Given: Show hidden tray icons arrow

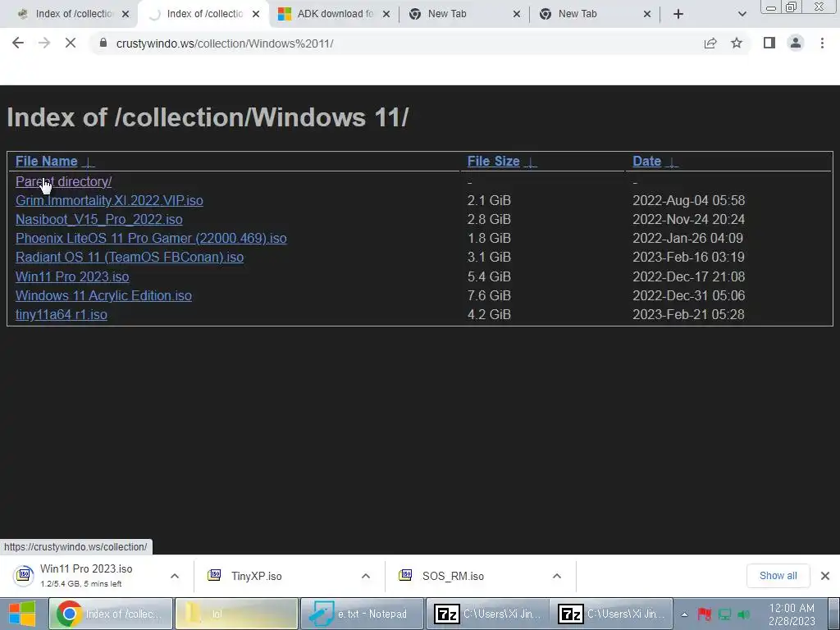Looking at the screenshot, I should (x=684, y=614).
